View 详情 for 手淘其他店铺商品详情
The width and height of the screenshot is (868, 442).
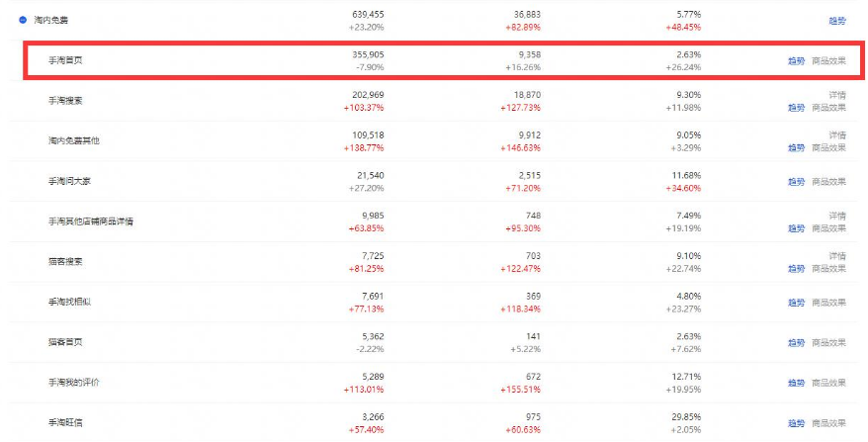tap(837, 216)
